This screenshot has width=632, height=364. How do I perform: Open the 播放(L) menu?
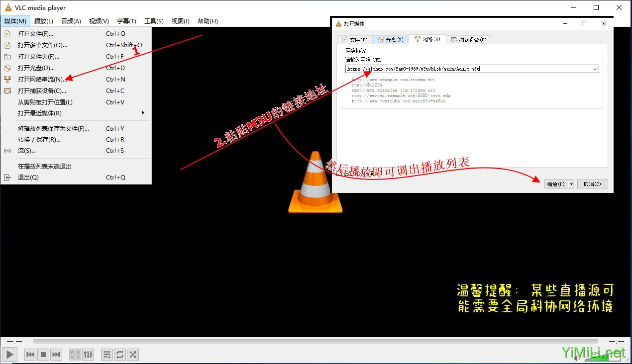(44, 21)
